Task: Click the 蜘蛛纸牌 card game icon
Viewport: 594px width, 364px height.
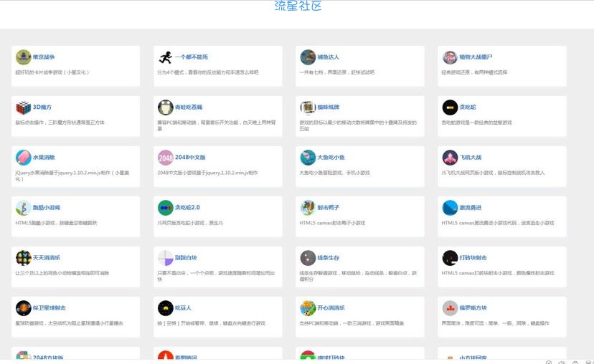Action: pos(308,107)
